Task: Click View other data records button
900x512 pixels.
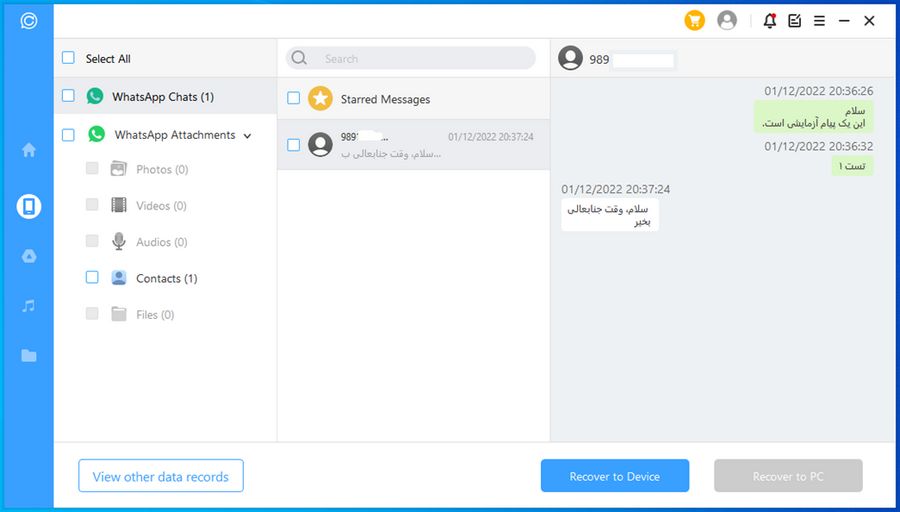Action: [160, 476]
